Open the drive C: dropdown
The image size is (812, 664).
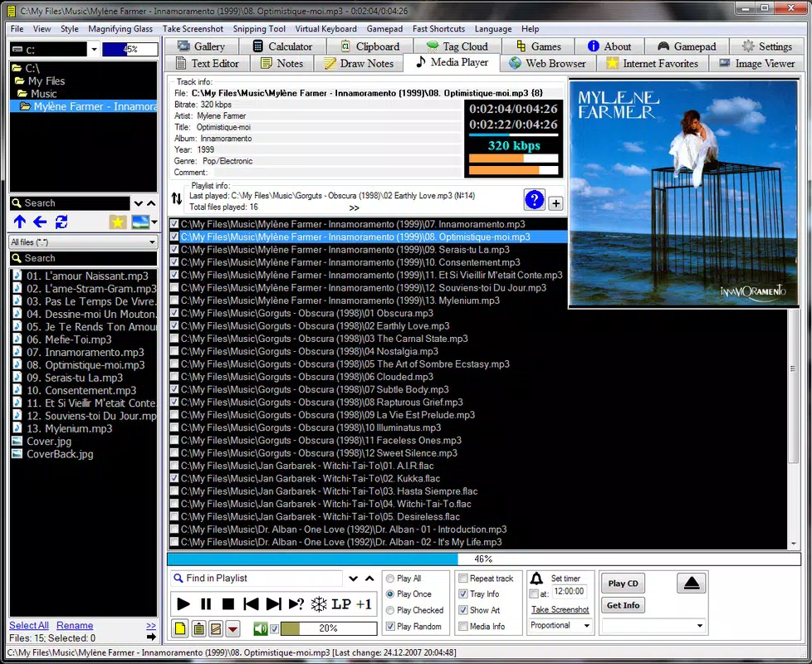(94, 50)
